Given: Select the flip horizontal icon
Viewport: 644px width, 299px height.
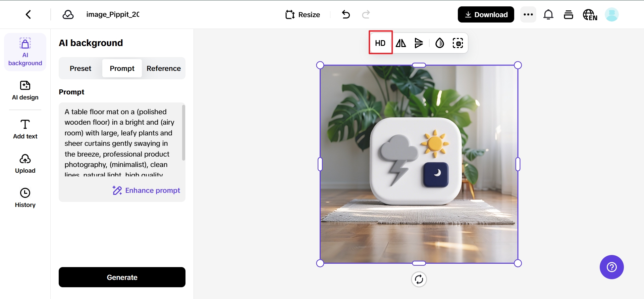Looking at the screenshot, I should [x=401, y=43].
